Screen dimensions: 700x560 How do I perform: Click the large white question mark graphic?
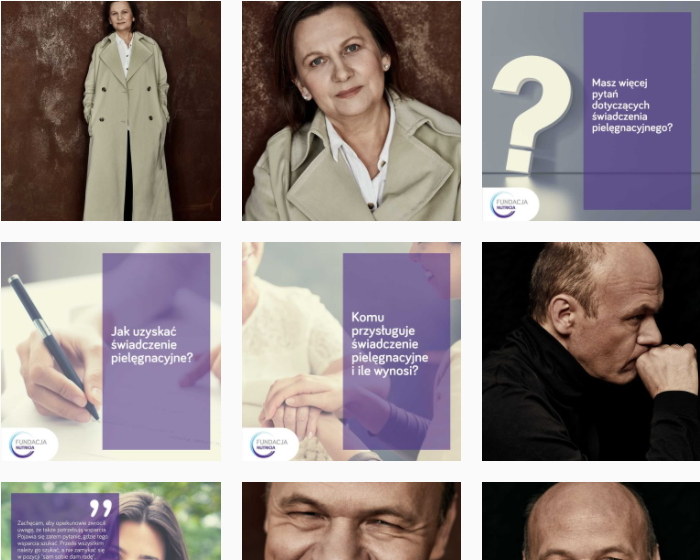click(x=531, y=114)
